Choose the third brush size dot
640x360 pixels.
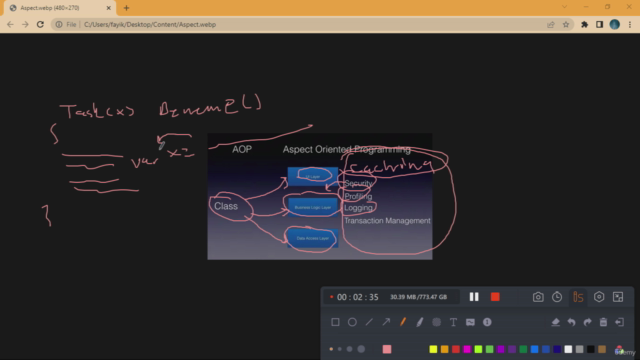pyautogui.click(x=349, y=349)
